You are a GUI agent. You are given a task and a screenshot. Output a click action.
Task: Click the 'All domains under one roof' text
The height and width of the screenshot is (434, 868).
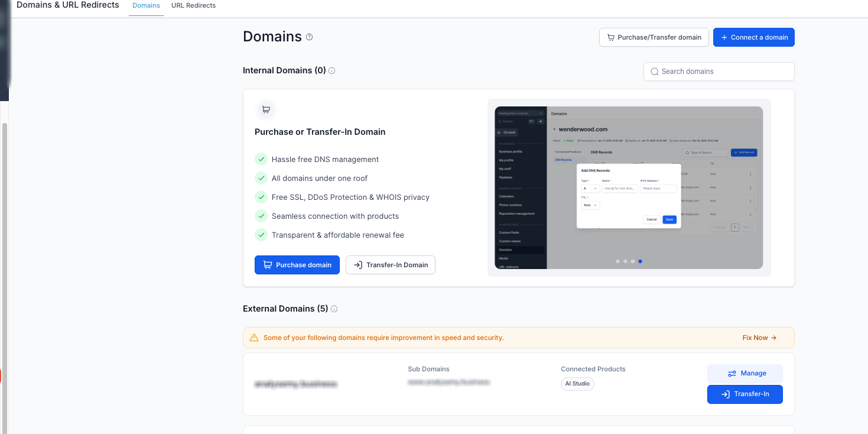point(320,178)
